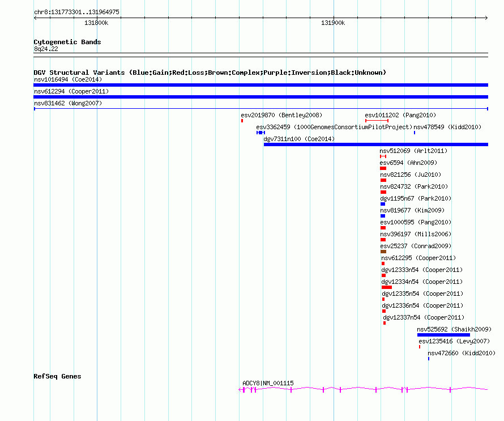This screenshot has height=421, width=504.
Task: Open the ADCY8|NM_001115 gene label
Action: 268,383
